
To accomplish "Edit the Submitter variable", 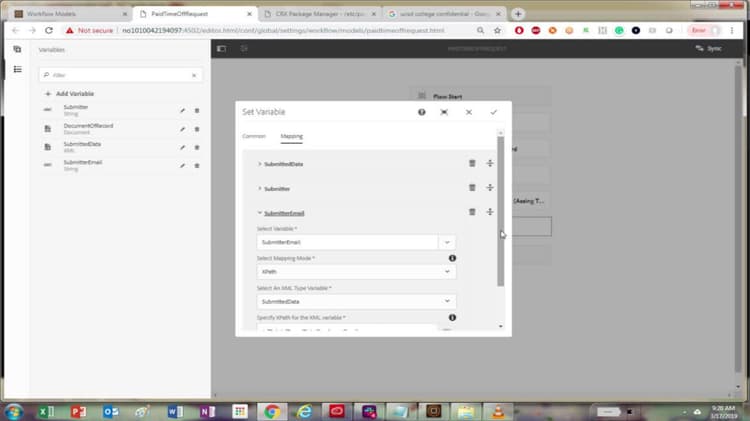I will [182, 111].
